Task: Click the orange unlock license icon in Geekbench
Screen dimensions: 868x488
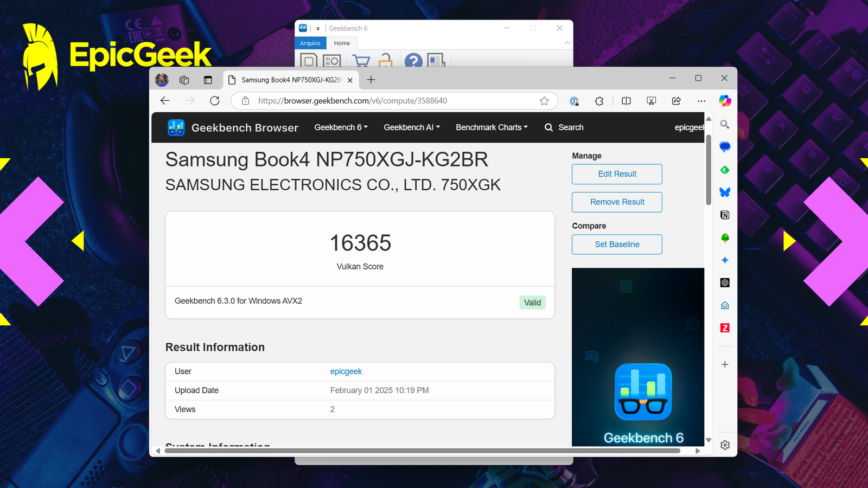Action: point(386,61)
